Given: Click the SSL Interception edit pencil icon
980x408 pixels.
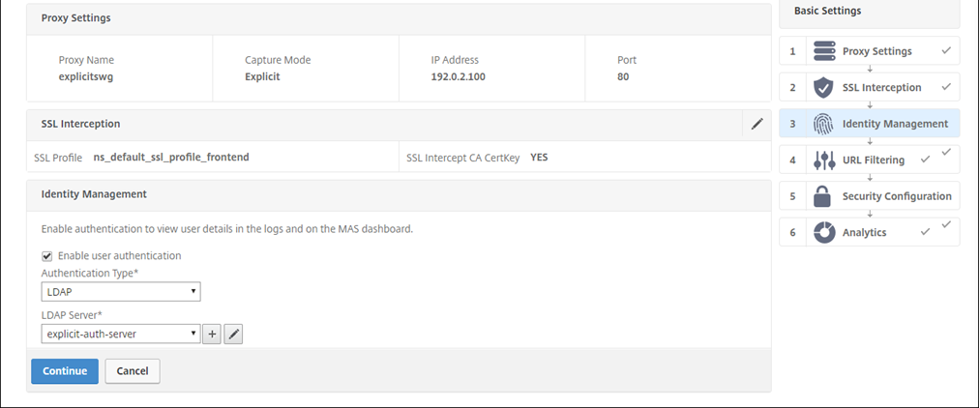Looking at the screenshot, I should (x=757, y=124).
